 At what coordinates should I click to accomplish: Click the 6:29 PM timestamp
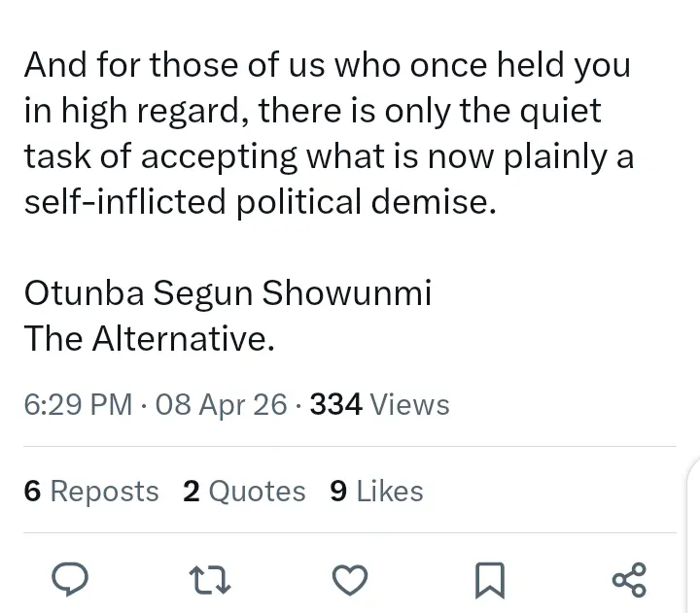[x=78, y=404]
